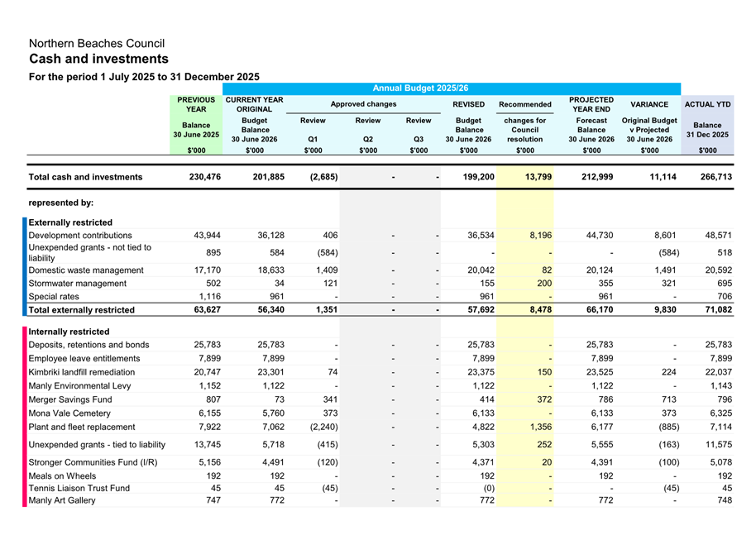Select the Northern Beaches Council heading
This screenshot has height=535, width=756.
point(97,43)
